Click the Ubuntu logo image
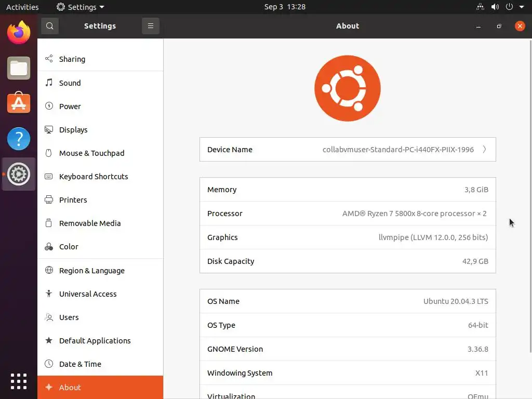Screen dimensions: 532x399 click(348, 88)
